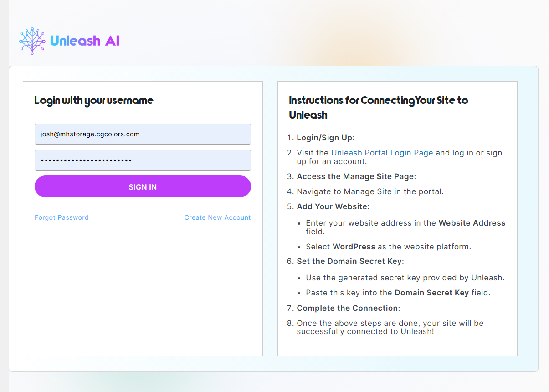The width and height of the screenshot is (549, 392).
Task: Follow the Unleash Portal Login Page link
Action: [383, 153]
